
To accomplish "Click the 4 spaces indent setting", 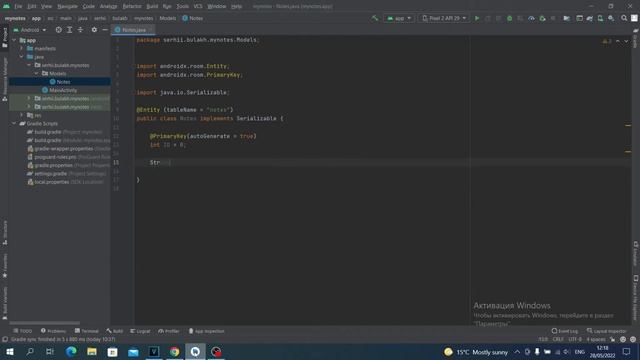I will coord(596,339).
